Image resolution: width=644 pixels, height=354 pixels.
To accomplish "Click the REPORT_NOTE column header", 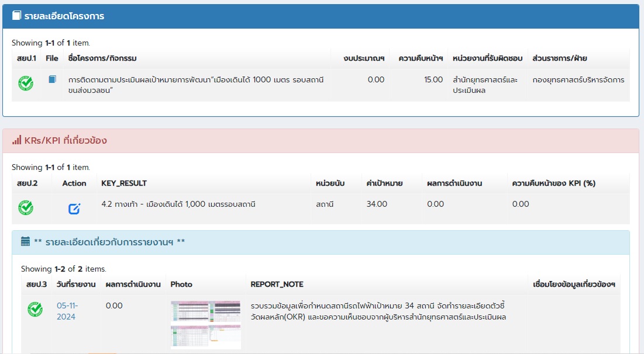I will [277, 284].
